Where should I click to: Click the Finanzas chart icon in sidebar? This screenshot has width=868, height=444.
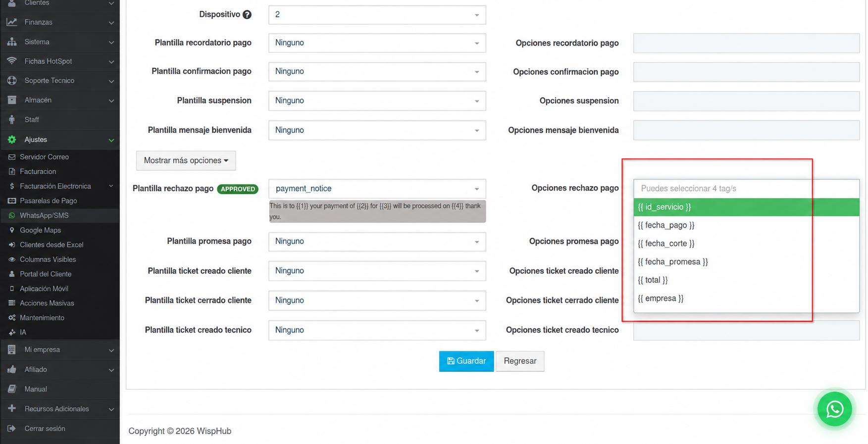(x=12, y=22)
